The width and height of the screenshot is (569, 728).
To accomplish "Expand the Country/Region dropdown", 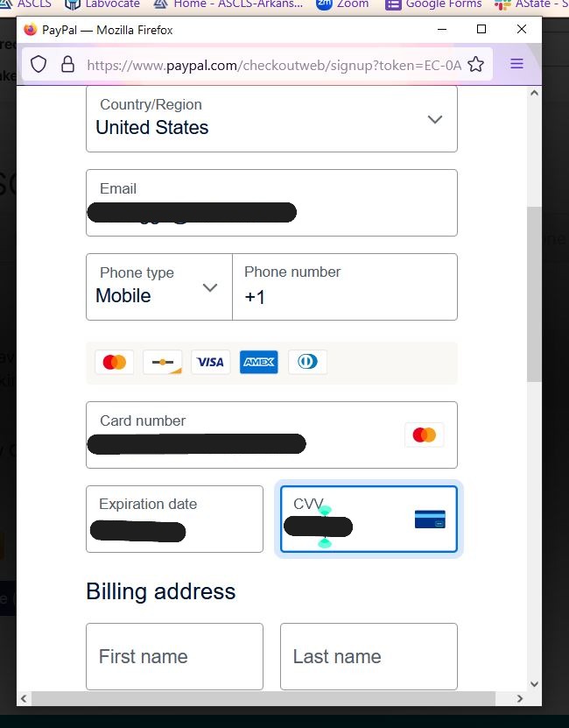I will click(434, 120).
